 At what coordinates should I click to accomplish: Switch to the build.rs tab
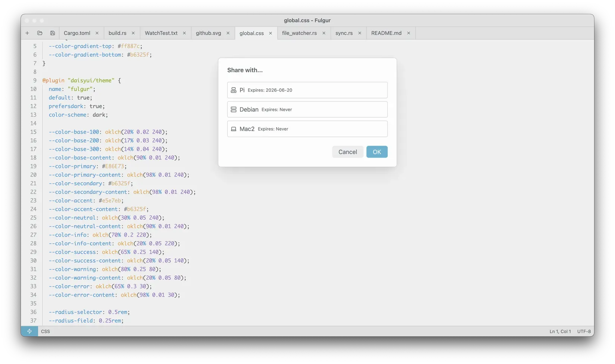pos(117,33)
